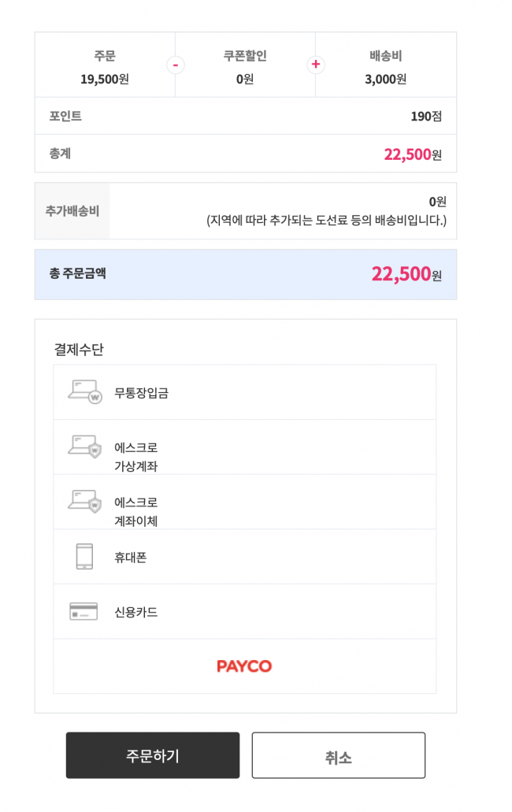This screenshot has width=512, height=812.
Task: Click the 신용카드 credit card icon
Action: point(83,612)
